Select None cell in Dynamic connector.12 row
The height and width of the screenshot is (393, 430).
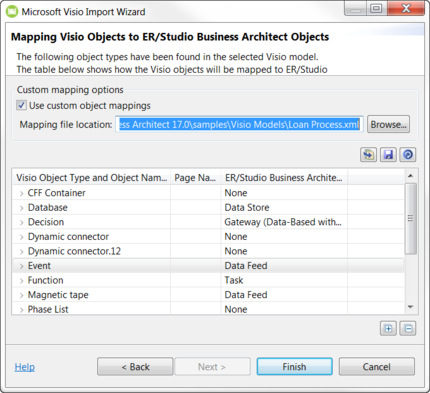coord(284,251)
